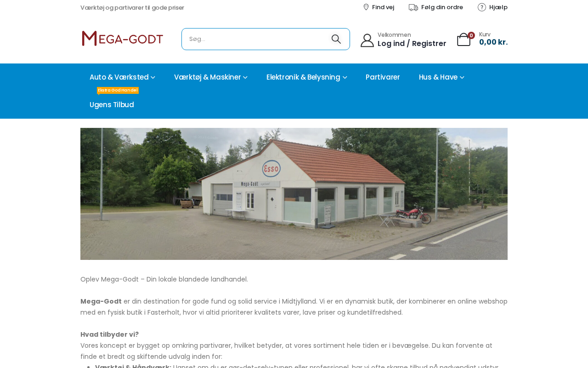This screenshot has height=368, width=588.
Task: Click the Kurv 0,00 kr. total
Action: pyautogui.click(x=493, y=39)
